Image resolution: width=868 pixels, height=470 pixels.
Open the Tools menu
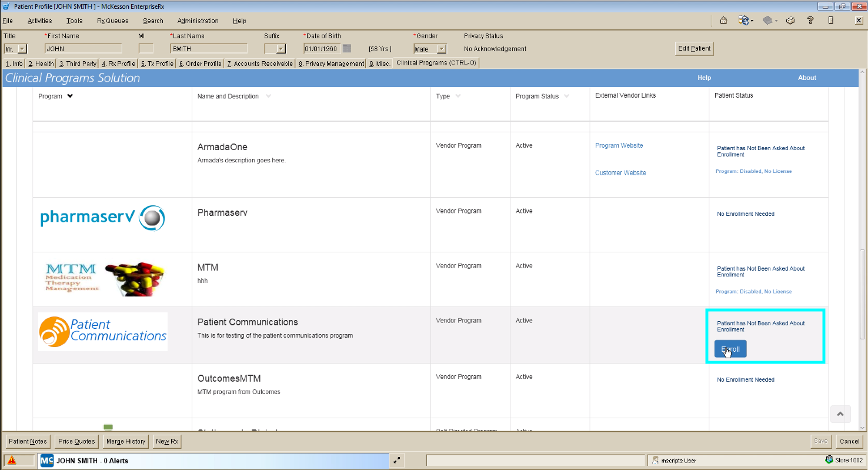click(x=74, y=21)
